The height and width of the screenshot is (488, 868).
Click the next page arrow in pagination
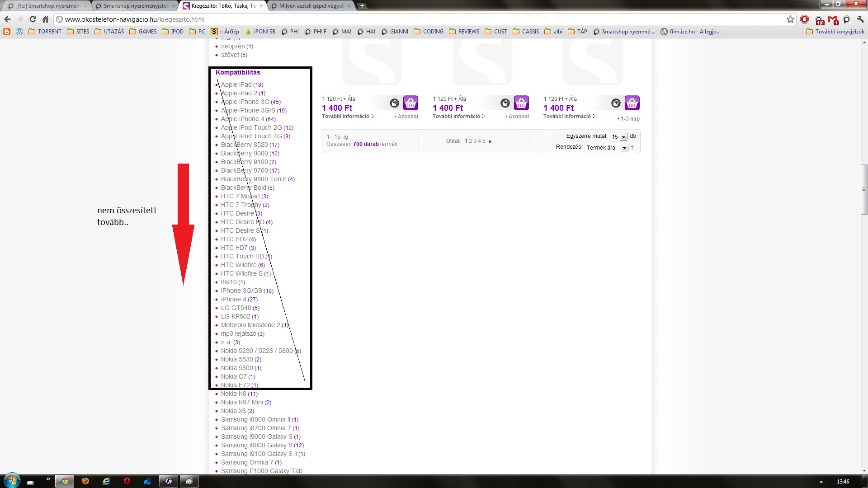click(x=491, y=141)
